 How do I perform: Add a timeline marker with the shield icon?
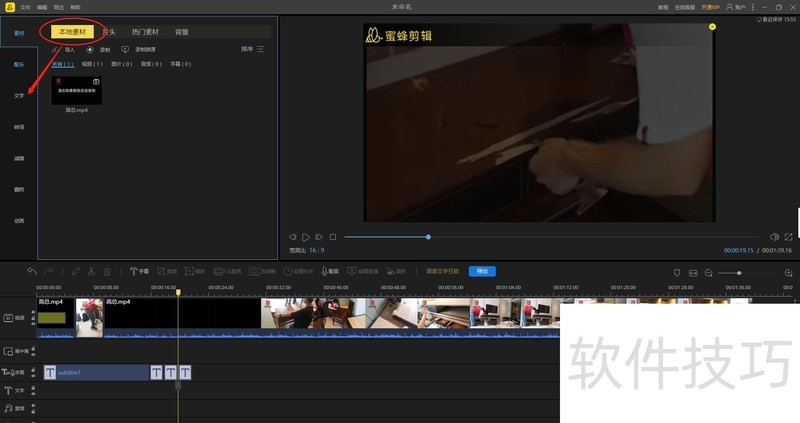coord(677,273)
